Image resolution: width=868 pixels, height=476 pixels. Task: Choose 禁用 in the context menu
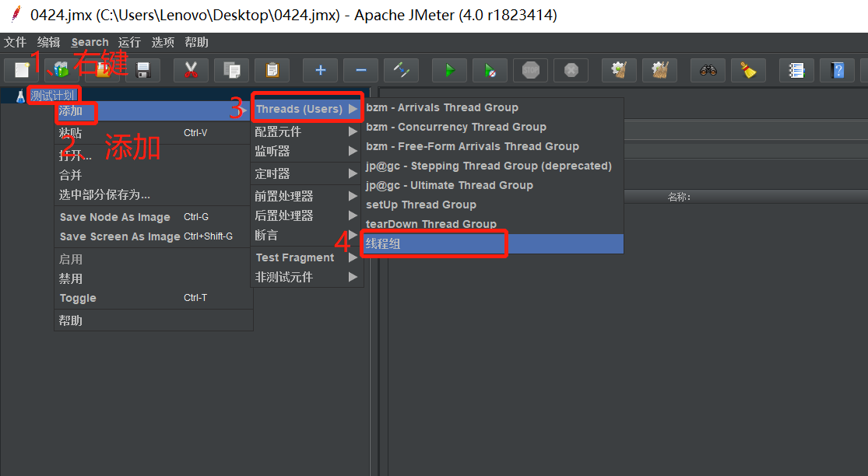[153, 278]
